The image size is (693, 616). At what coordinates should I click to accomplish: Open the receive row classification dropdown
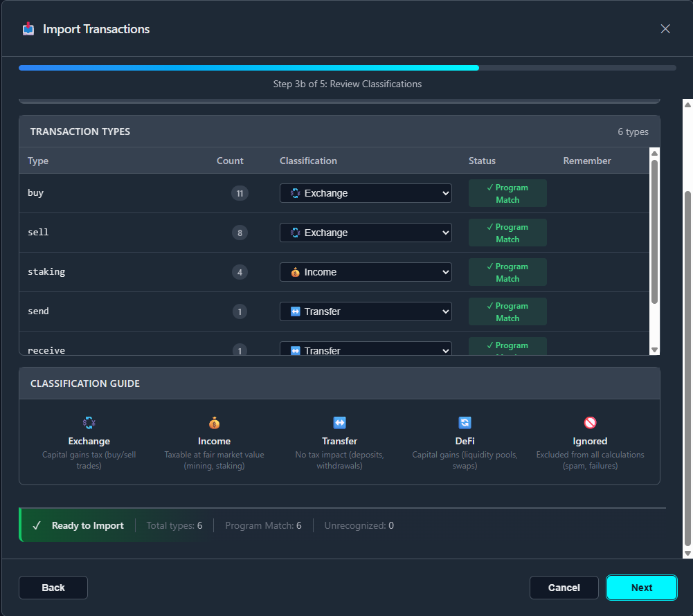pos(366,350)
